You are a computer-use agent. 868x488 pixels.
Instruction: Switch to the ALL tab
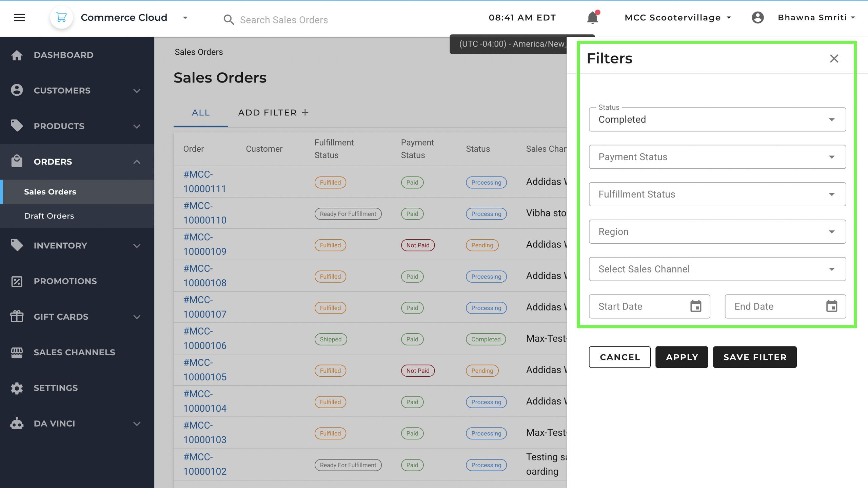tap(201, 113)
